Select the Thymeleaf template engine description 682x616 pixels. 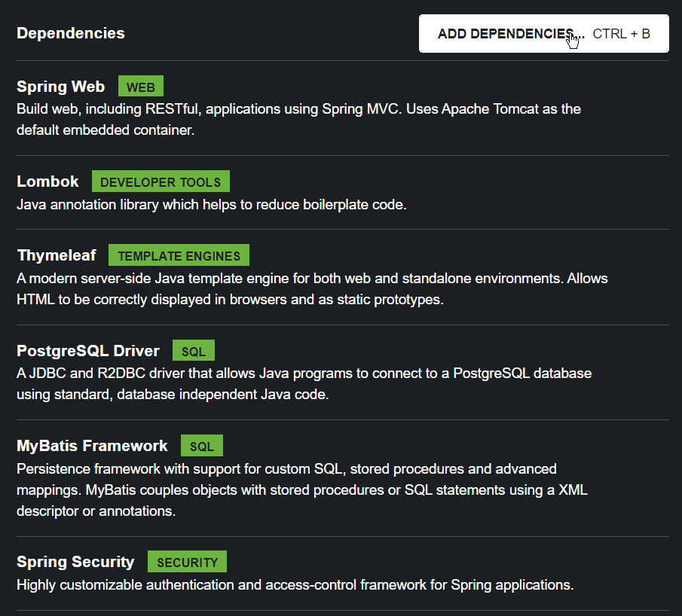(312, 288)
